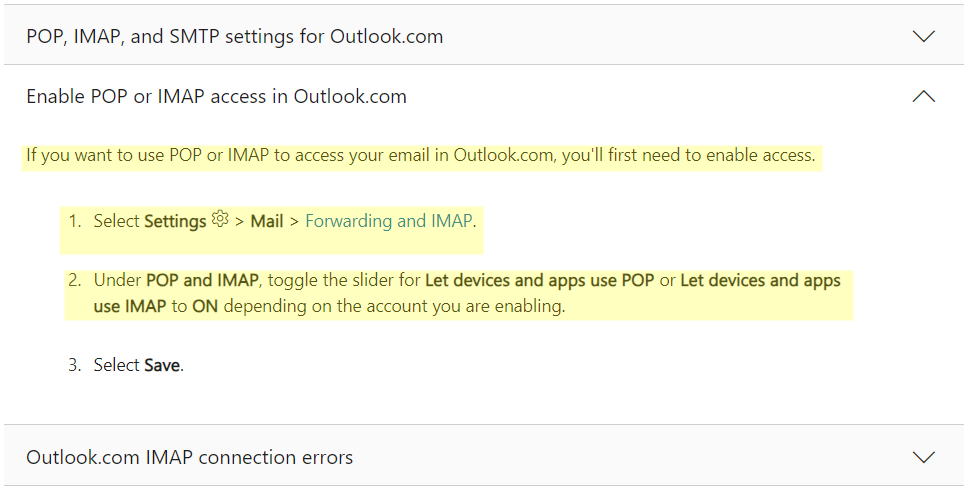Click the bold 'Mail' word in step 1
This screenshot has height=495, width=975.
click(267, 221)
